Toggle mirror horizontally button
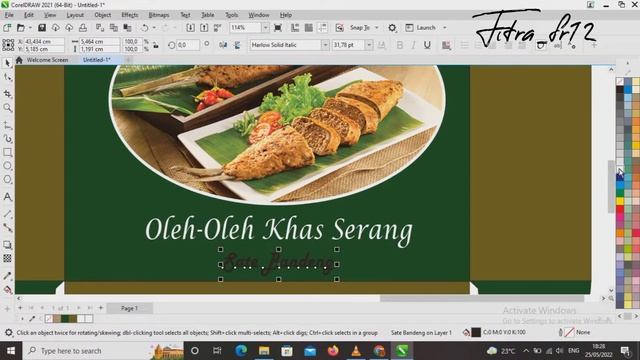The image size is (640, 360). click(x=223, y=45)
